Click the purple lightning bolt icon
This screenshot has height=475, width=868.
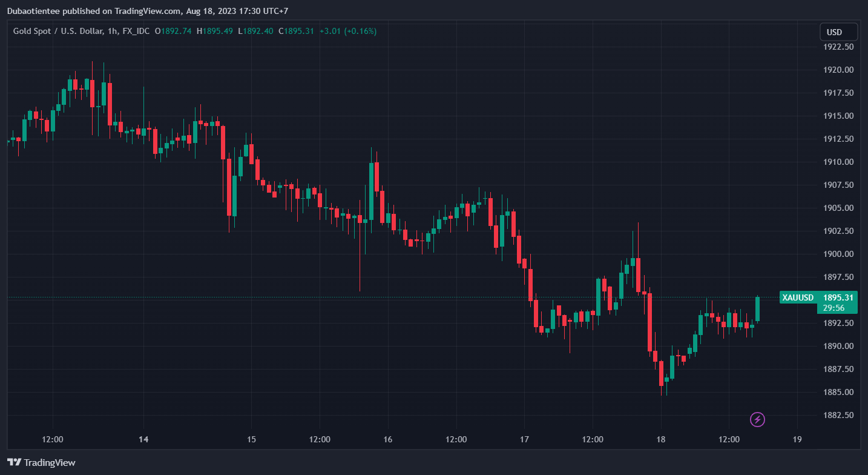tap(757, 419)
